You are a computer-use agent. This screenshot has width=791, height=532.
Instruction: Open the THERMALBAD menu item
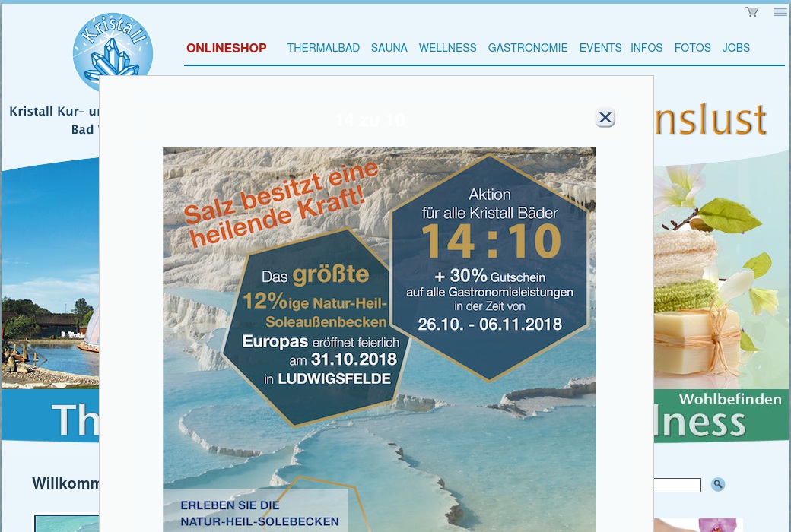tap(323, 48)
